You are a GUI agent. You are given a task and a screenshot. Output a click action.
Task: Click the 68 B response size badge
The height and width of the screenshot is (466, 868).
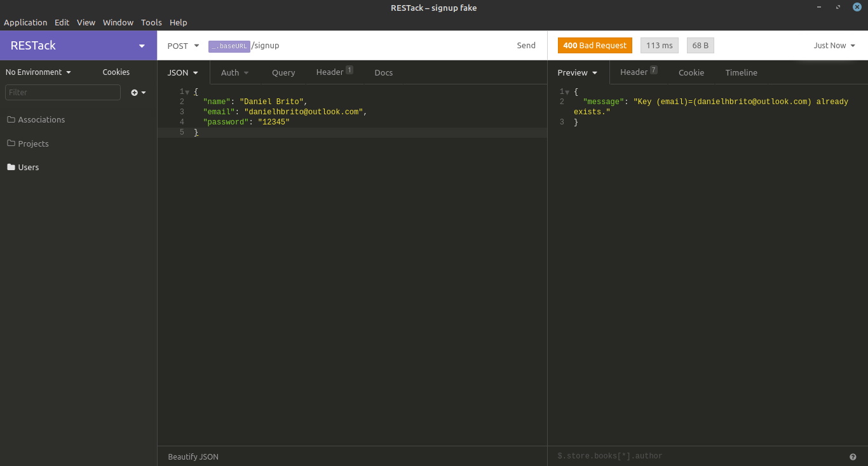click(x=701, y=46)
